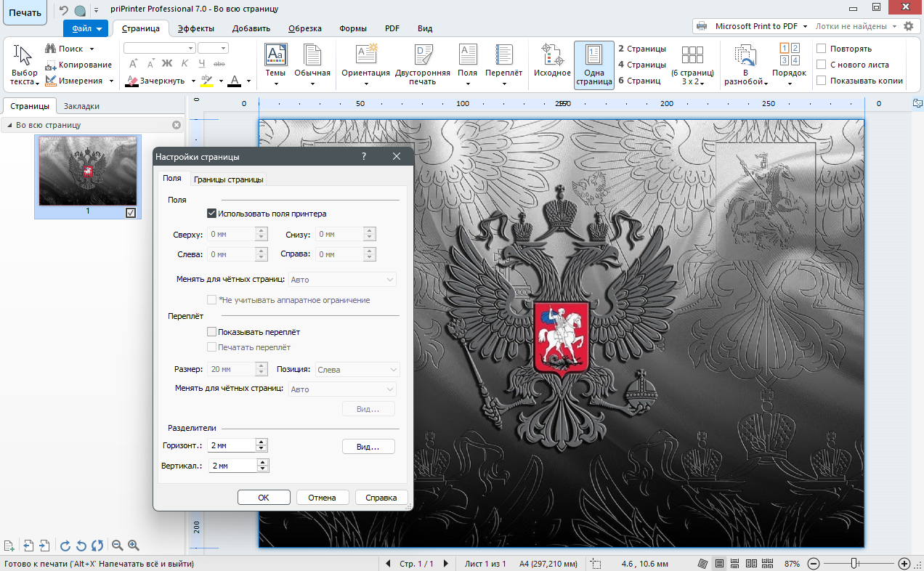Image resolution: width=924 pixels, height=571 pixels.
Task: Click the undo arrow in the title bar
Action: pyautogui.click(x=63, y=10)
